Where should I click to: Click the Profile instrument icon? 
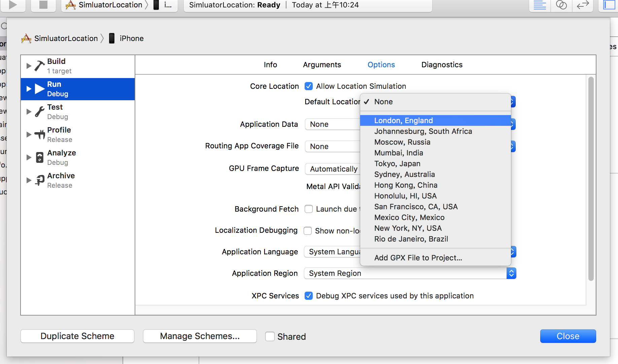tap(40, 135)
